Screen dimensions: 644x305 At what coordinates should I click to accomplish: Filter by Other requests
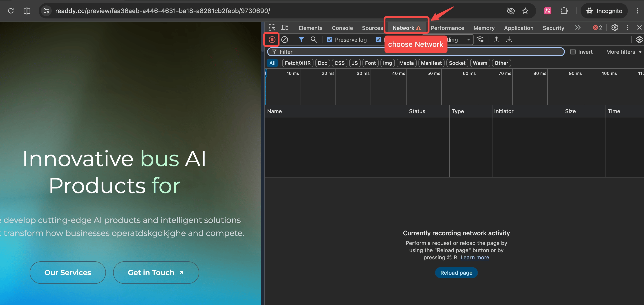click(x=501, y=63)
